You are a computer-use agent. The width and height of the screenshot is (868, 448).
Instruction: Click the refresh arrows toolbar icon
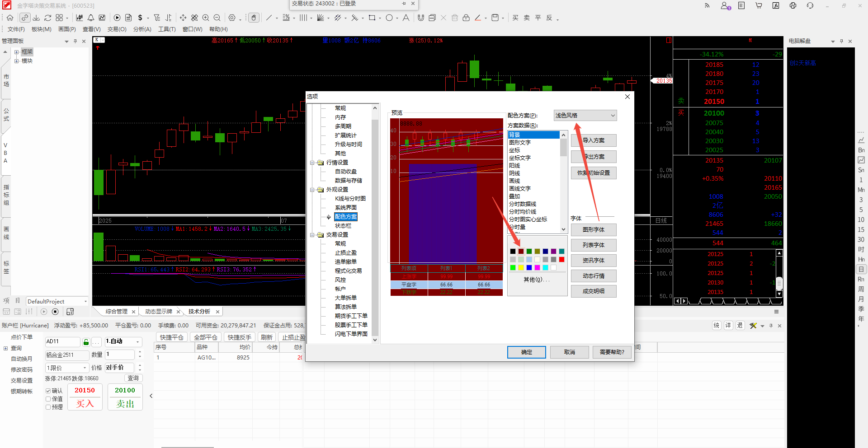pos(48,18)
